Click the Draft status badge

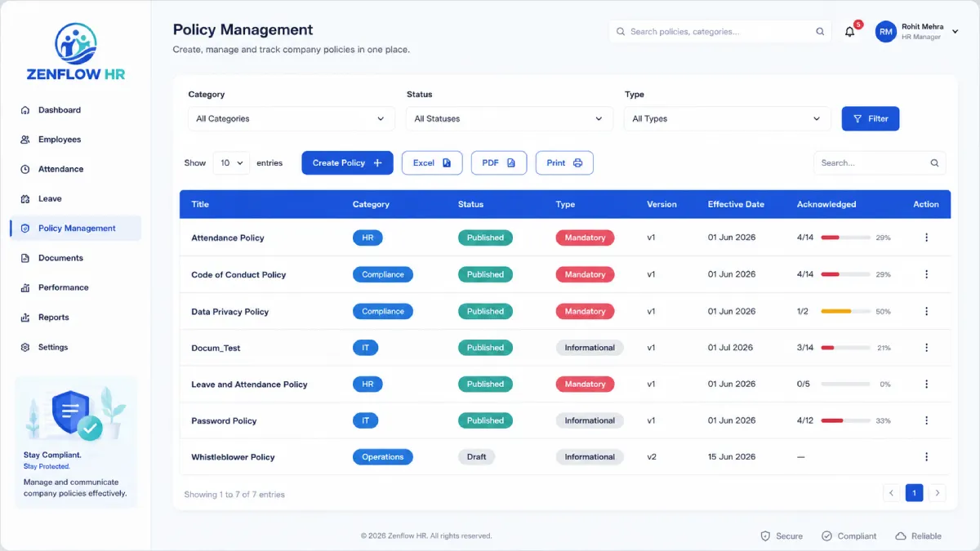pos(476,457)
